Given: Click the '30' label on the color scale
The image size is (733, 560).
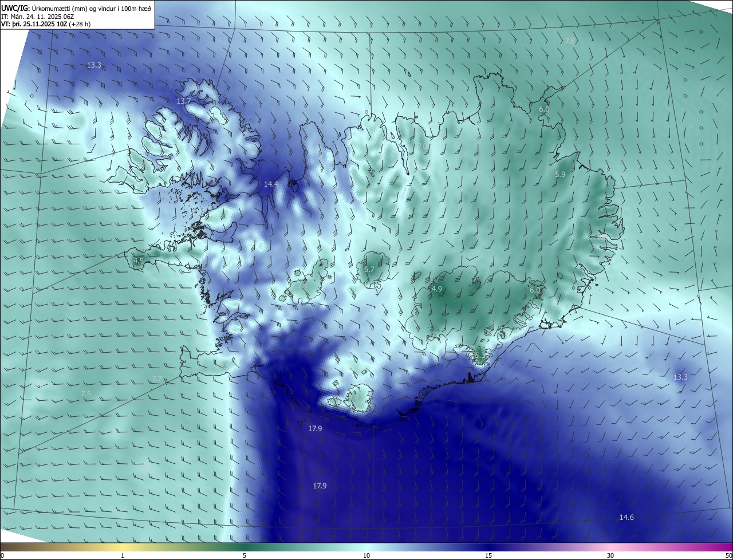Looking at the screenshot, I should point(610,555).
